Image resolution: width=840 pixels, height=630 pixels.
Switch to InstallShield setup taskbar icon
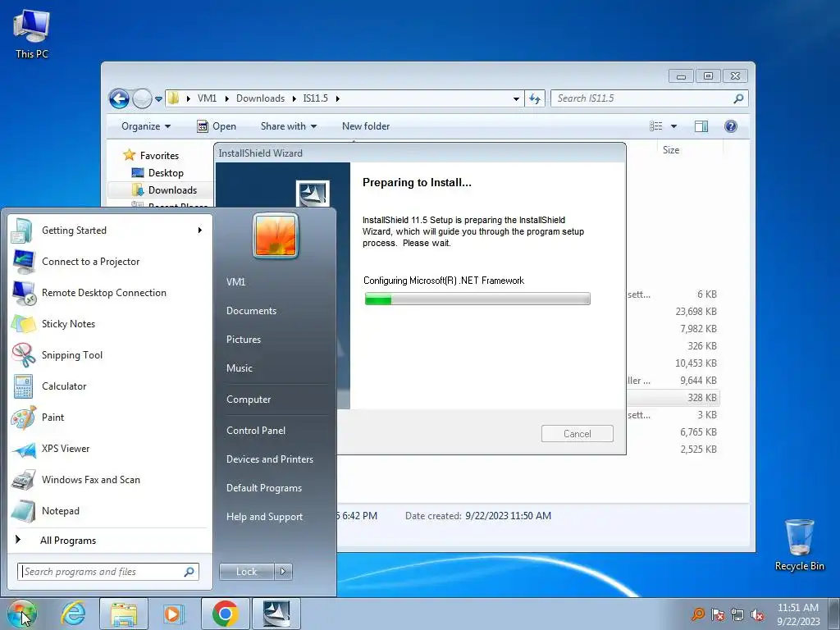click(276, 614)
